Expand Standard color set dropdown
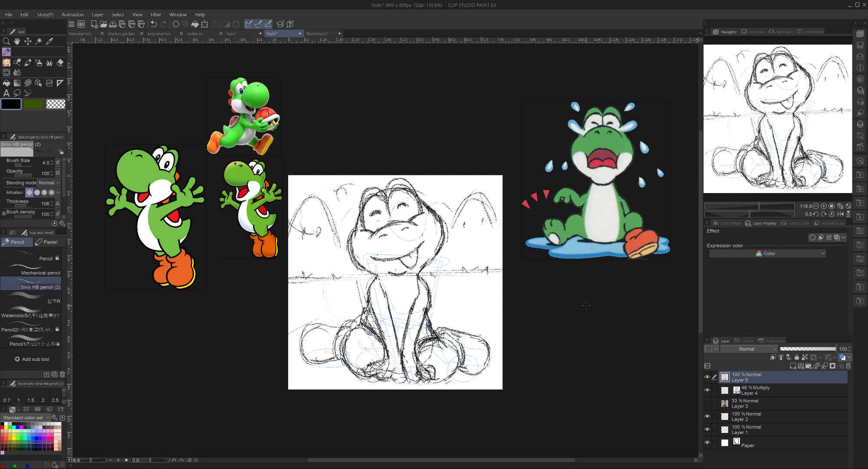The height and width of the screenshot is (469, 868). pyautogui.click(x=26, y=417)
